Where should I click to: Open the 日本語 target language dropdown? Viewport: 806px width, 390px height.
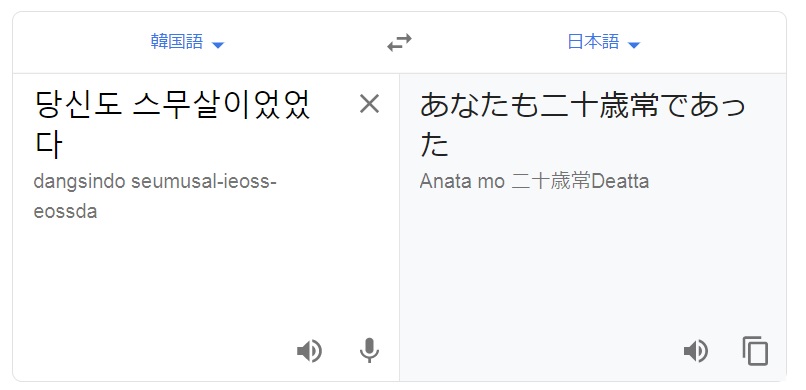click(x=603, y=42)
